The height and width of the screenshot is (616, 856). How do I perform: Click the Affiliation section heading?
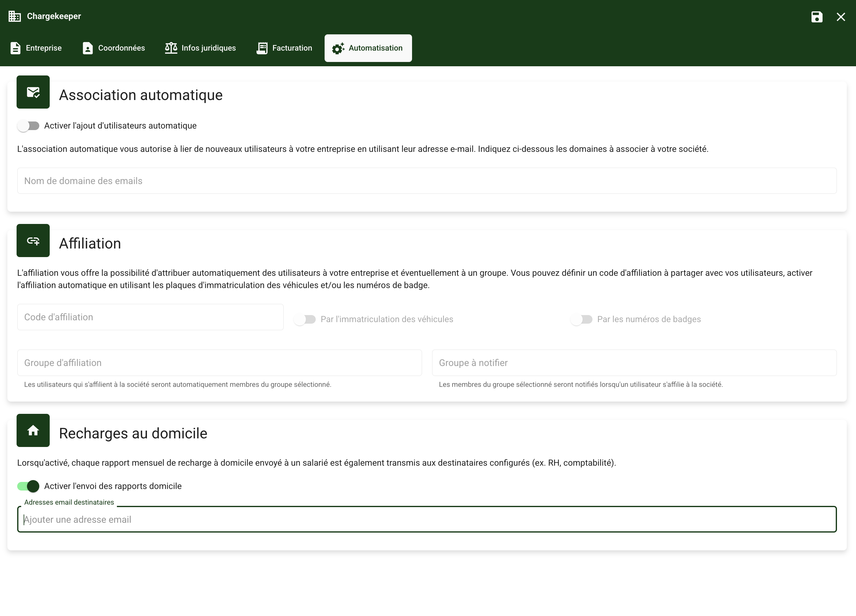click(90, 244)
